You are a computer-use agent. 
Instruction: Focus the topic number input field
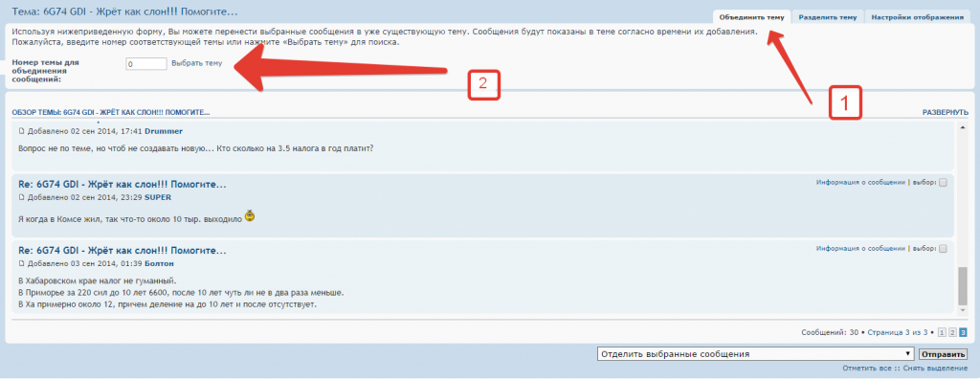pyautogui.click(x=146, y=64)
